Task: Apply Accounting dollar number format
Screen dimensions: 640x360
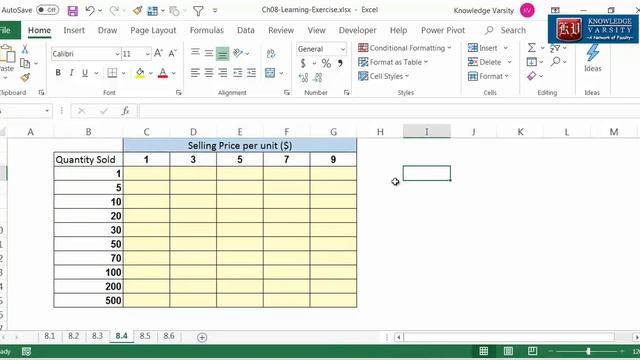Action: [303, 63]
